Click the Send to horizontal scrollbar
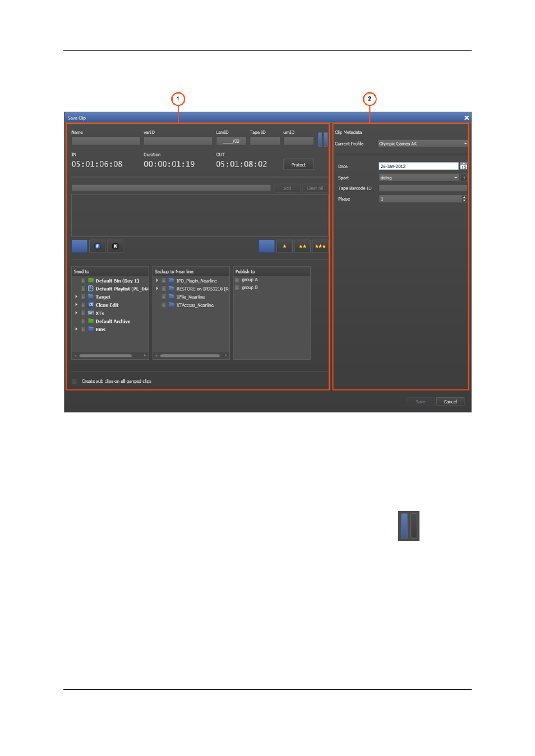 pyautogui.click(x=105, y=356)
